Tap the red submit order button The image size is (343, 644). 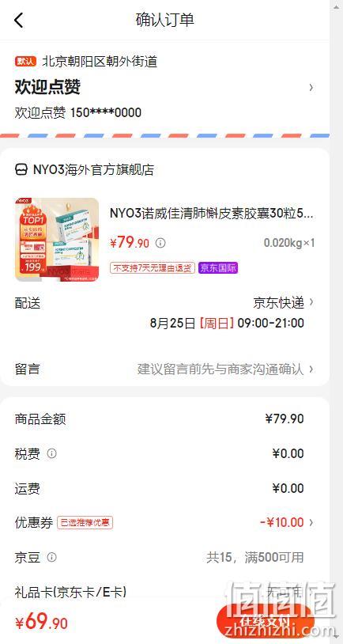pyautogui.click(x=265, y=621)
